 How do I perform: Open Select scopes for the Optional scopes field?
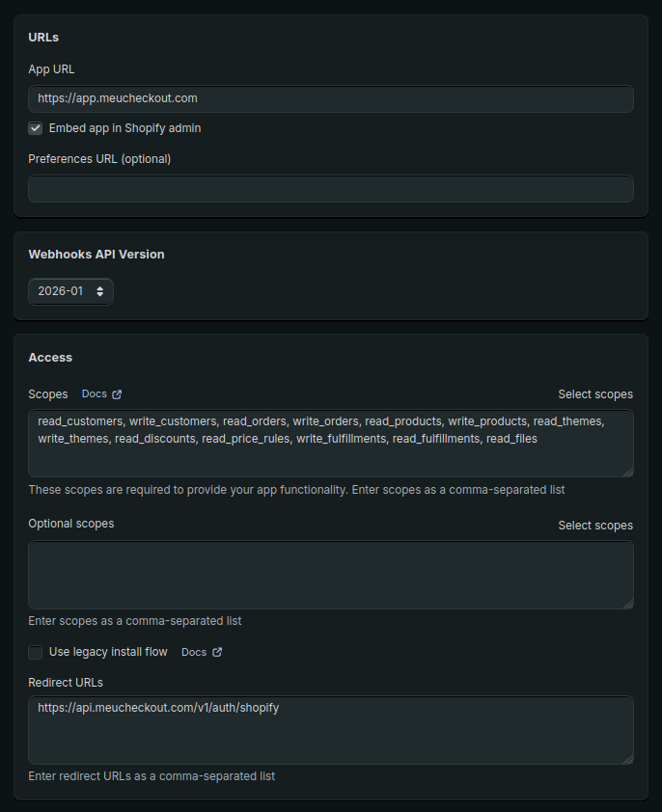(595, 526)
